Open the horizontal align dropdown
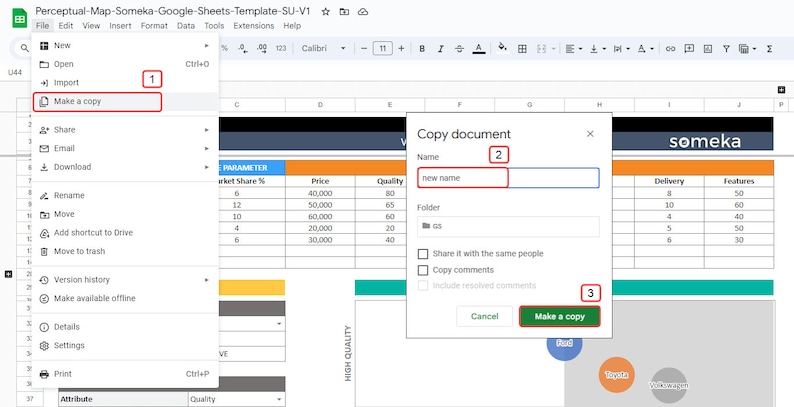 click(573, 49)
